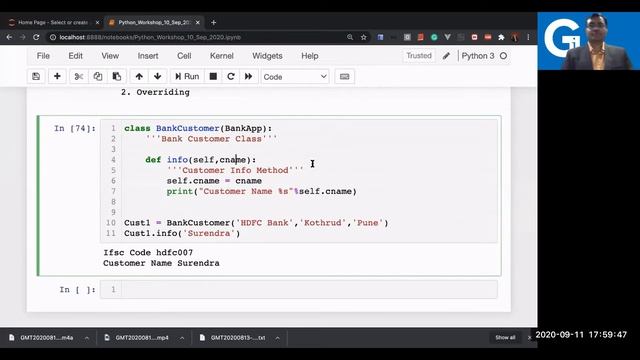
Task: Close the Home Page browser tab
Action: (97, 22)
